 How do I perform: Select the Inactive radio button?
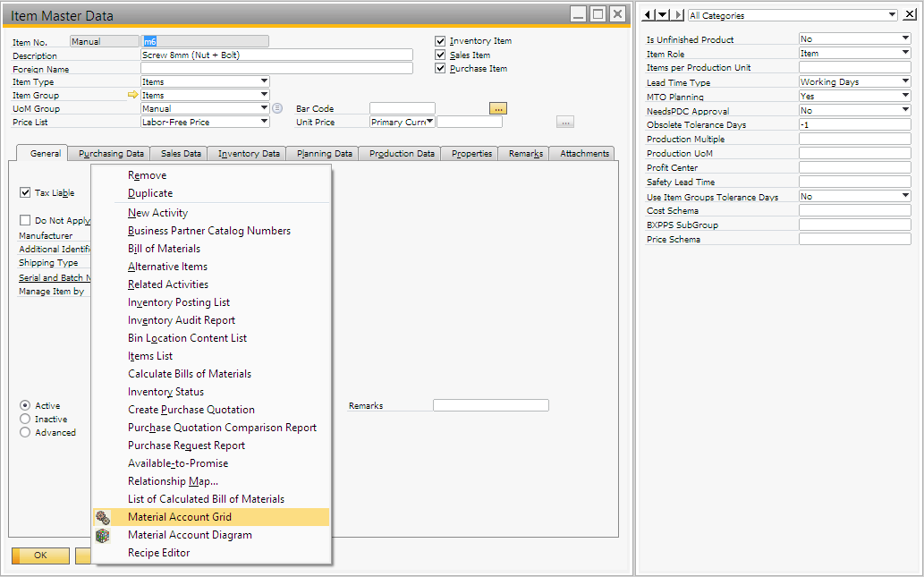pos(25,419)
